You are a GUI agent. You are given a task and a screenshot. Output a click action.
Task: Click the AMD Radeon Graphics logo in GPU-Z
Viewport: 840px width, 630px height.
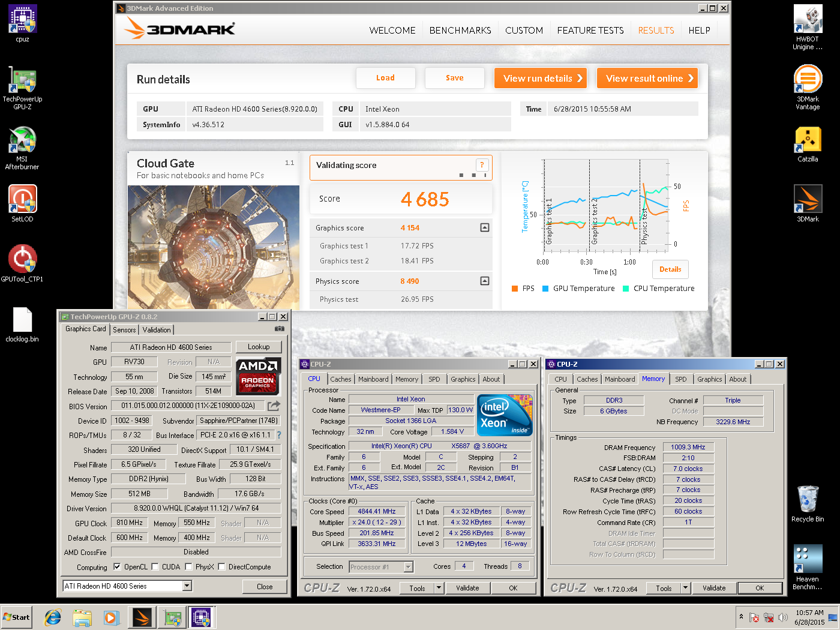pos(258,376)
